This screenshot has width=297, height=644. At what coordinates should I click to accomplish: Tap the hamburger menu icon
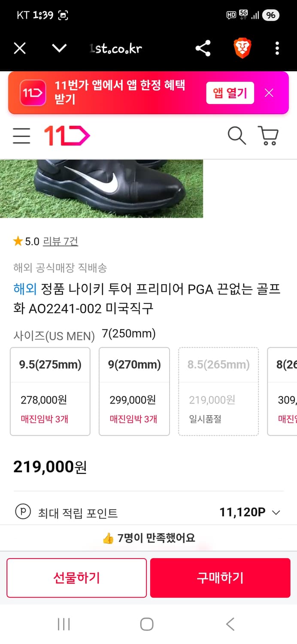click(21, 136)
